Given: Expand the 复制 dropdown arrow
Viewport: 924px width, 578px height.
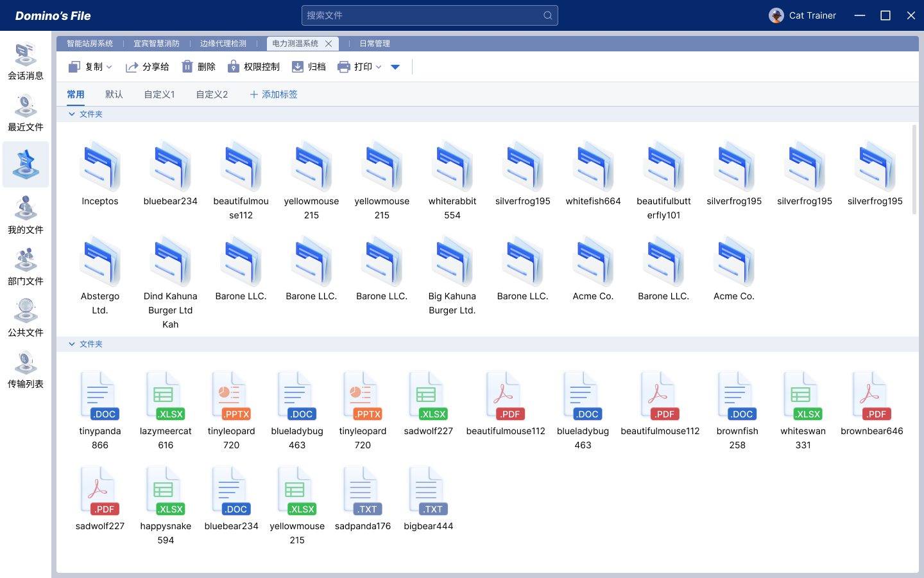Looking at the screenshot, I should point(109,67).
